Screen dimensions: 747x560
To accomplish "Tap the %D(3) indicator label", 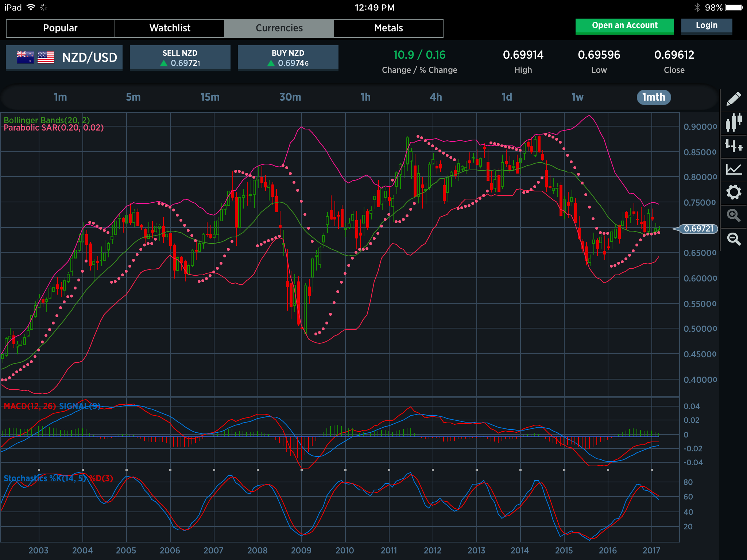I will (x=101, y=478).
